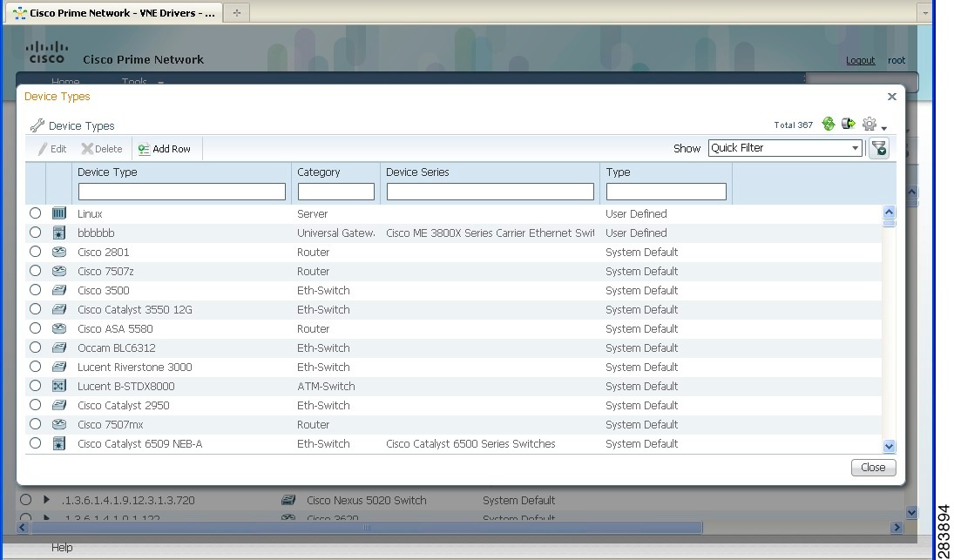Click background horizontal scrollbar right arrow
This screenshot has width=954, height=560.
click(896, 527)
